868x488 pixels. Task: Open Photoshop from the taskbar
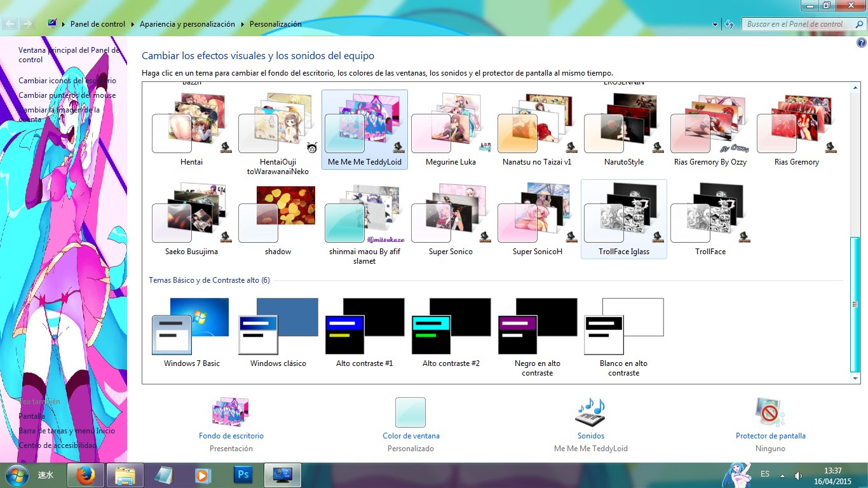243,475
